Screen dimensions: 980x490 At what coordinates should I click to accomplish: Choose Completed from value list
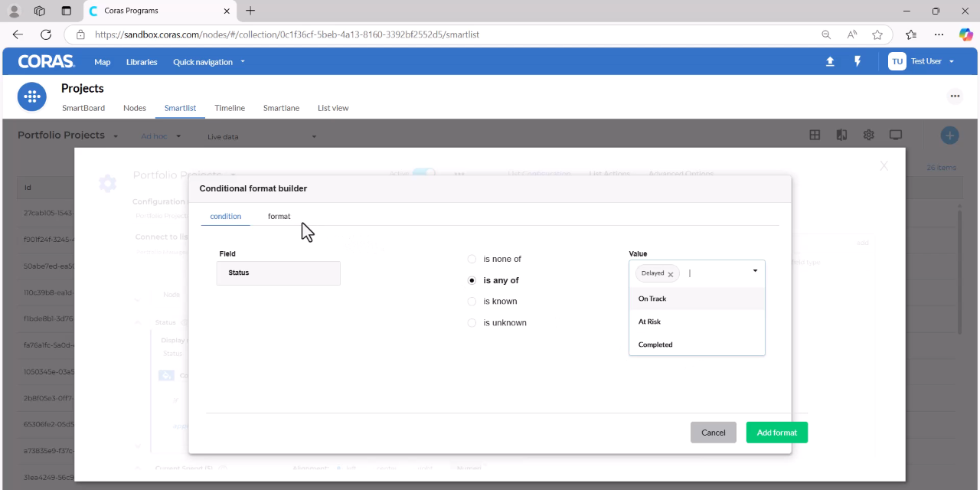point(697,345)
